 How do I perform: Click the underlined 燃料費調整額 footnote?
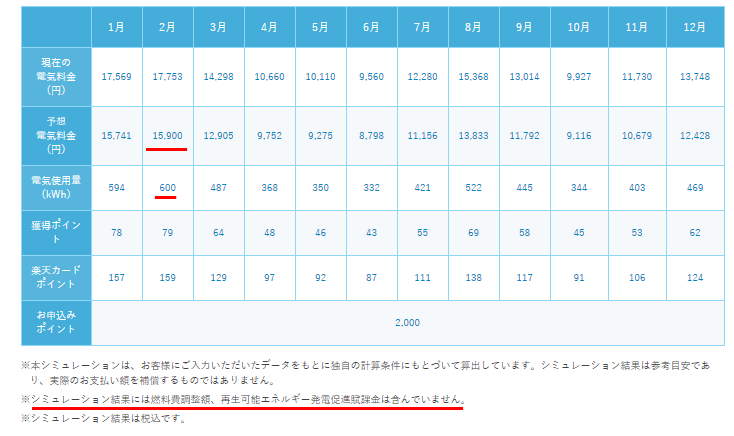coord(243,399)
